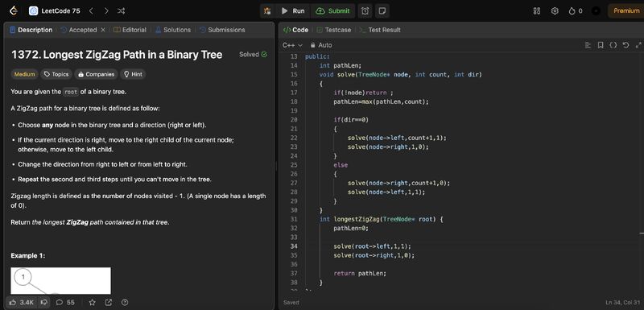Open settings gear icon
This screenshot has width=644, height=310.
(555, 11)
